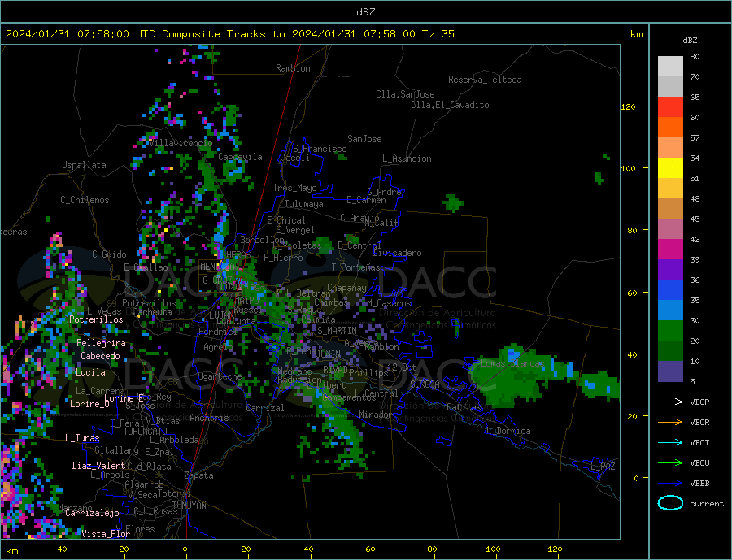Click the 'L_PAZ' map label
732x560 pixels.
(603, 467)
